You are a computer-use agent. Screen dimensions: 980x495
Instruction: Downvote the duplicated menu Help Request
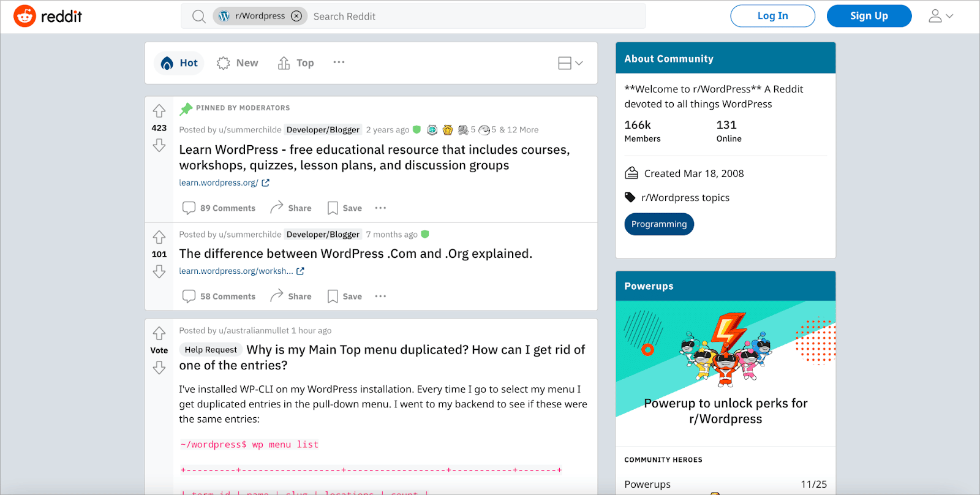[159, 368]
